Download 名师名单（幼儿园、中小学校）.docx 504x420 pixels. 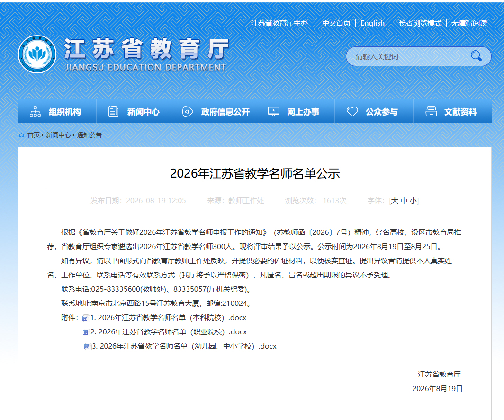click(184, 346)
